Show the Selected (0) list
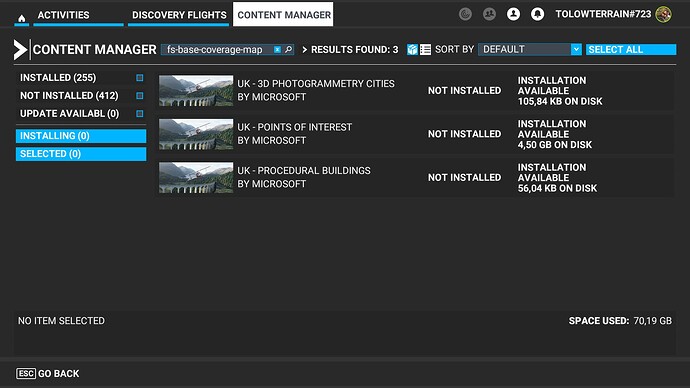This screenshot has height=388, width=690. click(x=81, y=154)
